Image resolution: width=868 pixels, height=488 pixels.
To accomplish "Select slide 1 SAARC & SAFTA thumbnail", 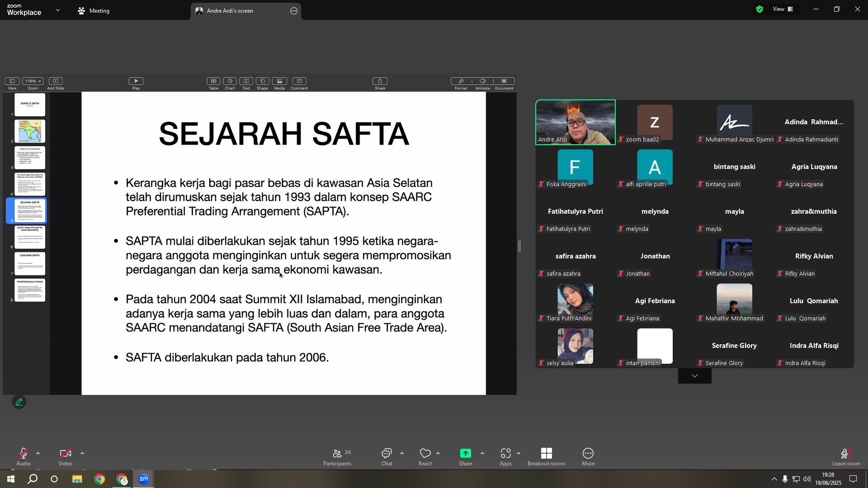I will 30,105.
